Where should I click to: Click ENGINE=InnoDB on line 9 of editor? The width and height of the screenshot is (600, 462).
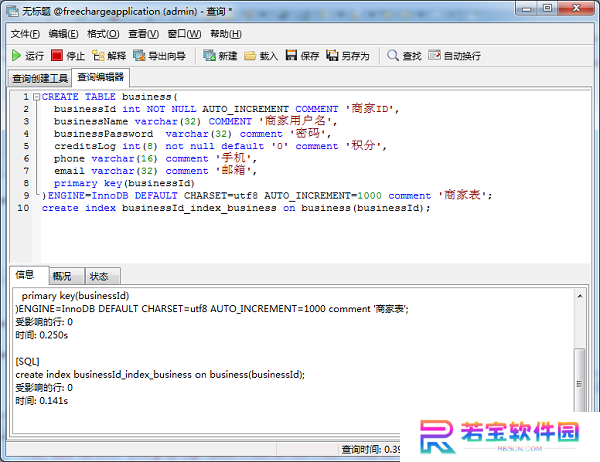pos(88,196)
